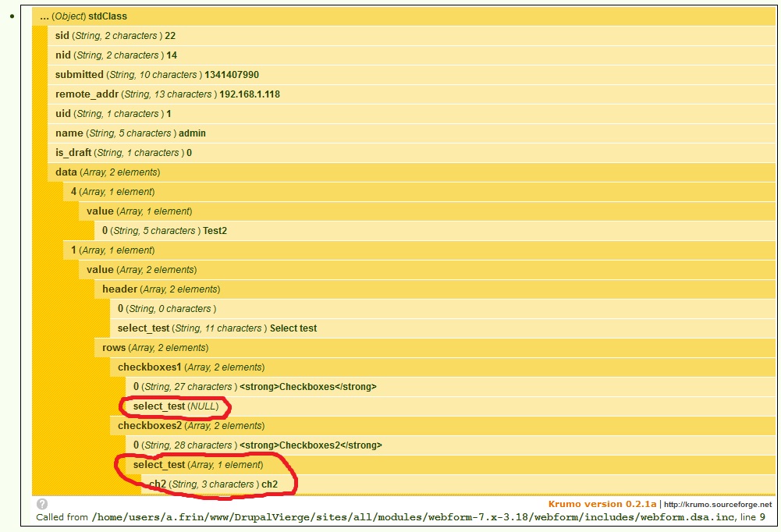Click the Krumo question mark help icon
781x532 pixels.
[42, 504]
